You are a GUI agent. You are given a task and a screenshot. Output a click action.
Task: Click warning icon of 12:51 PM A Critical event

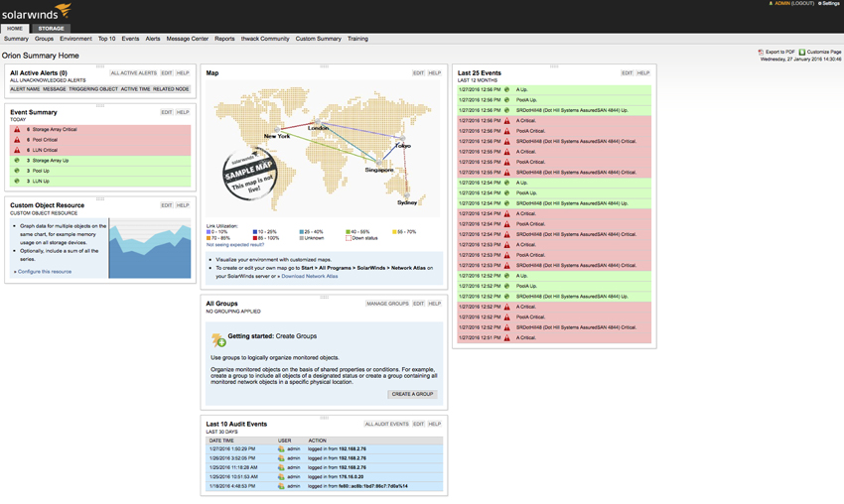pos(506,337)
